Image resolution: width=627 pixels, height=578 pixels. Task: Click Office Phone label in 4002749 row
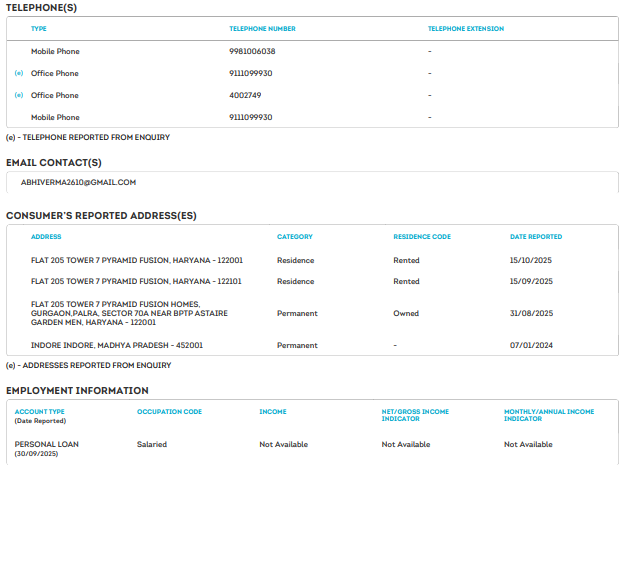55,95
